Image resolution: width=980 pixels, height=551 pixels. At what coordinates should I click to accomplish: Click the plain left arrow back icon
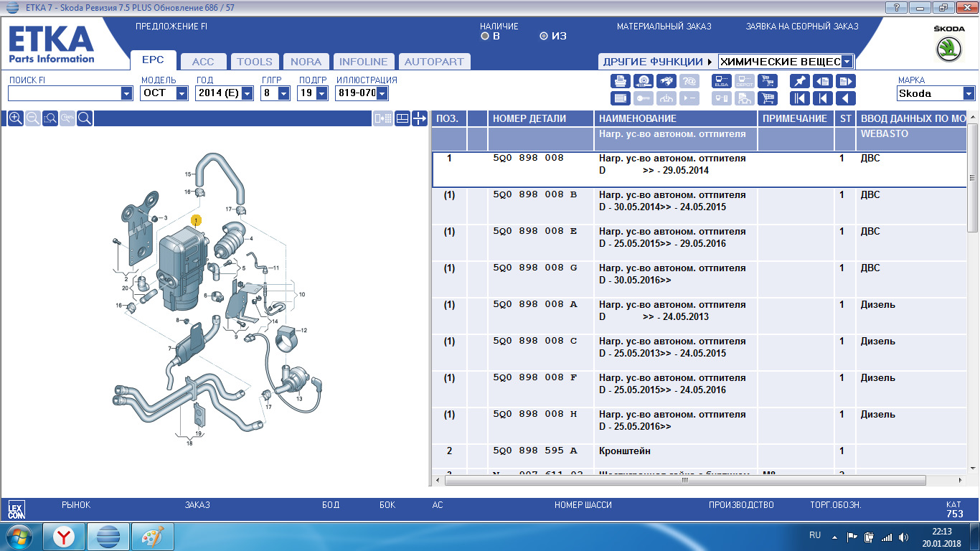846,98
